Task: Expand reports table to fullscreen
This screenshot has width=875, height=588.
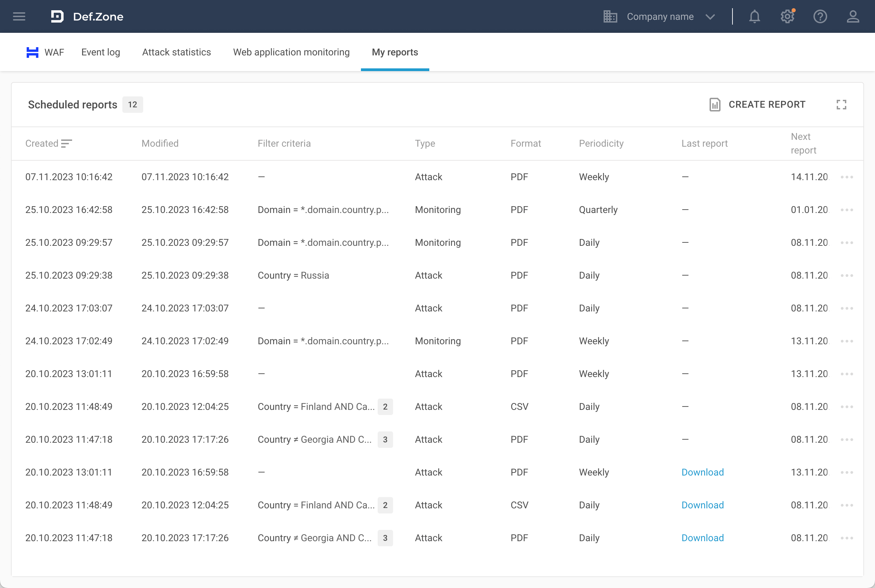Action: coord(841,105)
